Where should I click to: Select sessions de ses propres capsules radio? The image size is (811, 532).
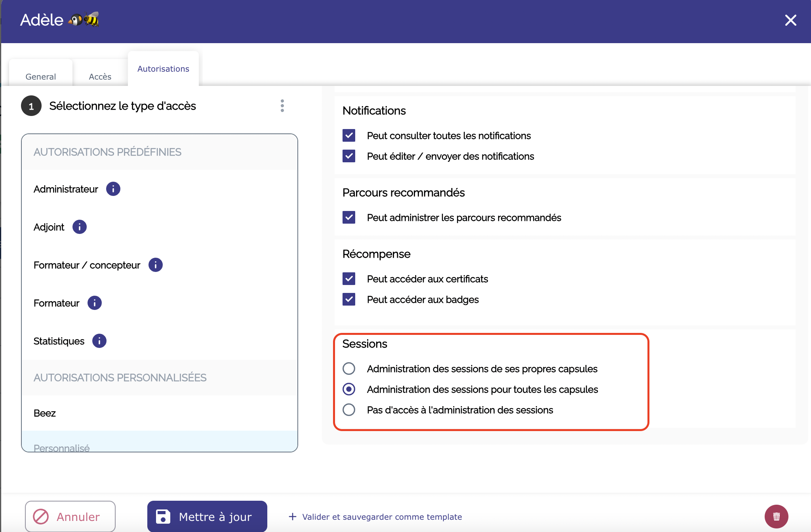[349, 369]
